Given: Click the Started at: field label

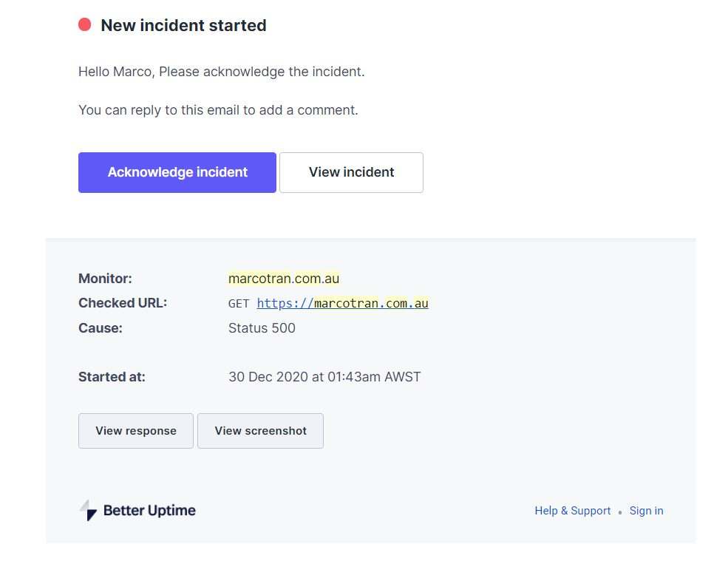Looking at the screenshot, I should click(x=112, y=377).
